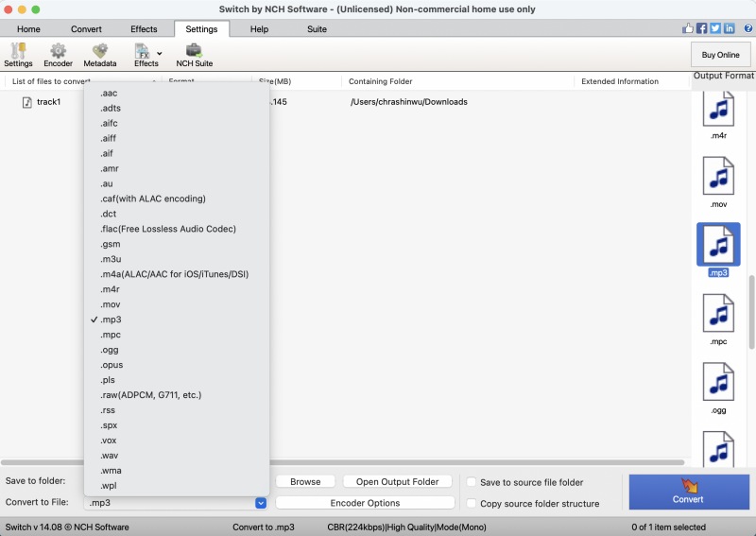Switch to the Home tab

[x=28, y=29]
